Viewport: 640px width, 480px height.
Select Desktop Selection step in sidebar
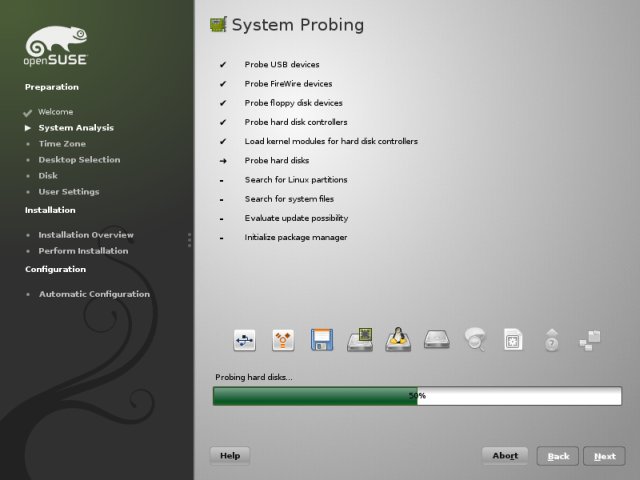[x=79, y=160]
